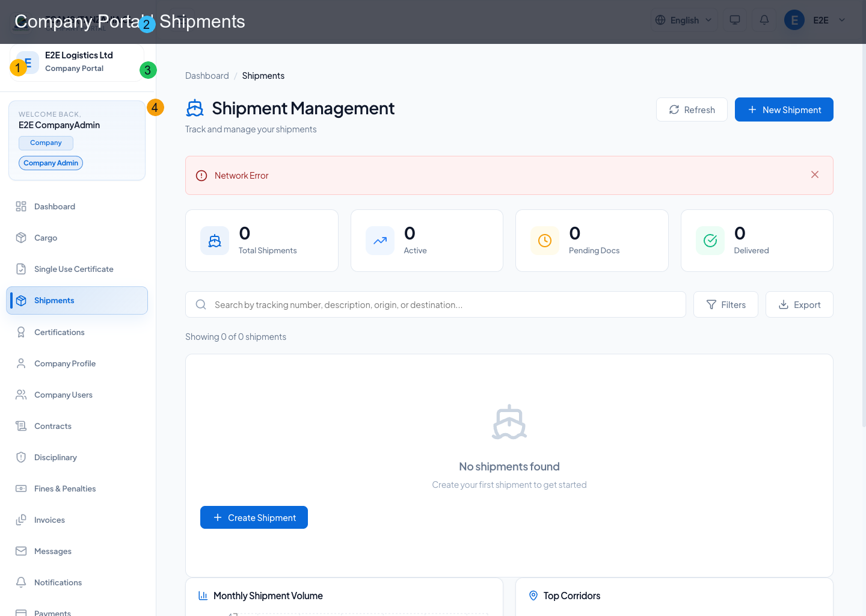Click the Network Error warning icon
This screenshot has height=616, width=866.
tap(201, 176)
